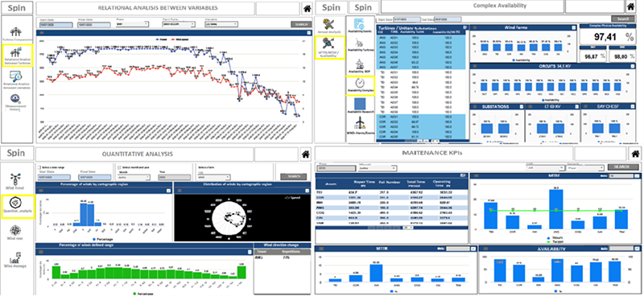Open Month dropdown in Maintenance KPIs
Viewport: 644px width, 296px height.
point(378,168)
